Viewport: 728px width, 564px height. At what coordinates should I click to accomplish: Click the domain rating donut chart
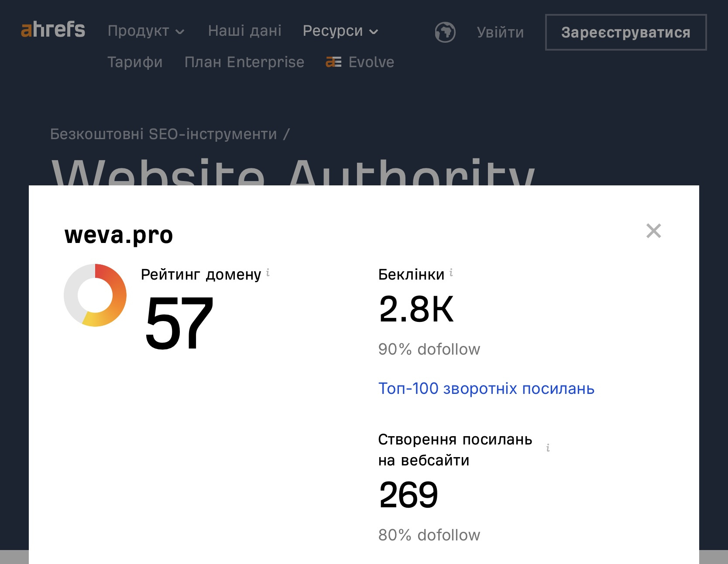coord(95,295)
